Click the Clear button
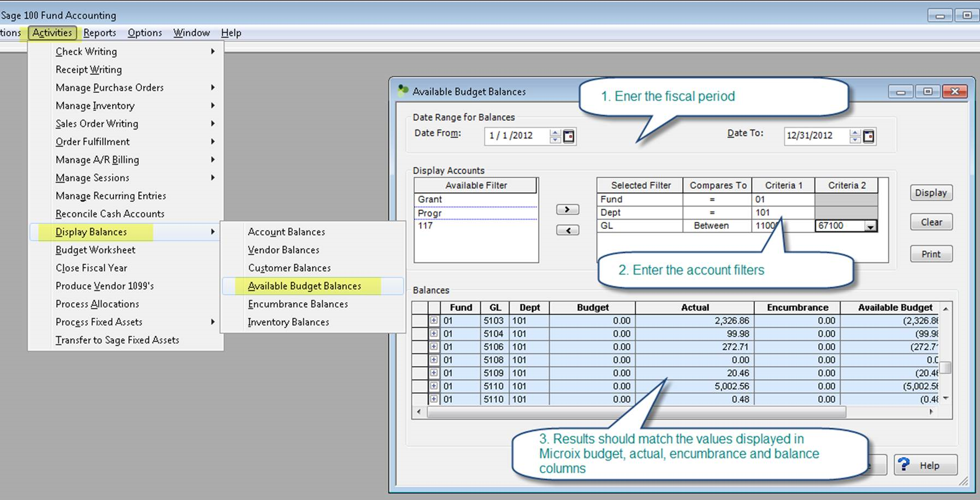This screenshot has height=500, width=980. click(x=931, y=222)
